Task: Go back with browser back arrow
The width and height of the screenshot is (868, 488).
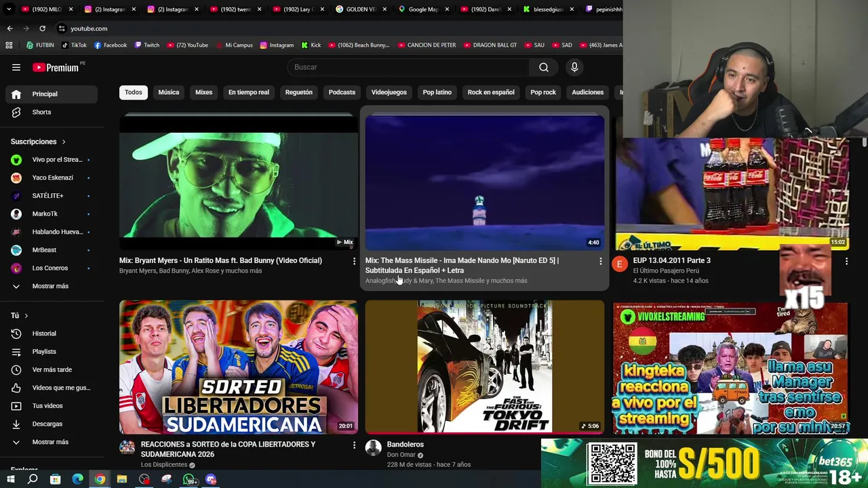Action: [9, 28]
